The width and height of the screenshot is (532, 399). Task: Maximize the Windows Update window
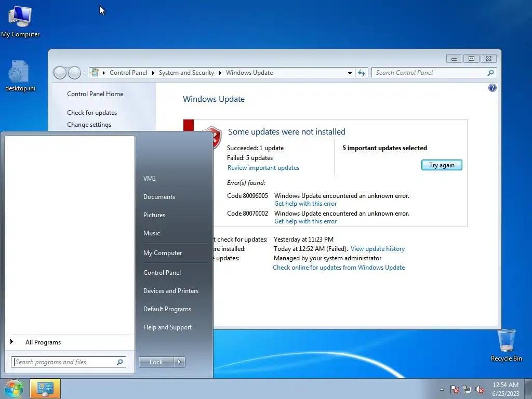pyautogui.click(x=471, y=59)
